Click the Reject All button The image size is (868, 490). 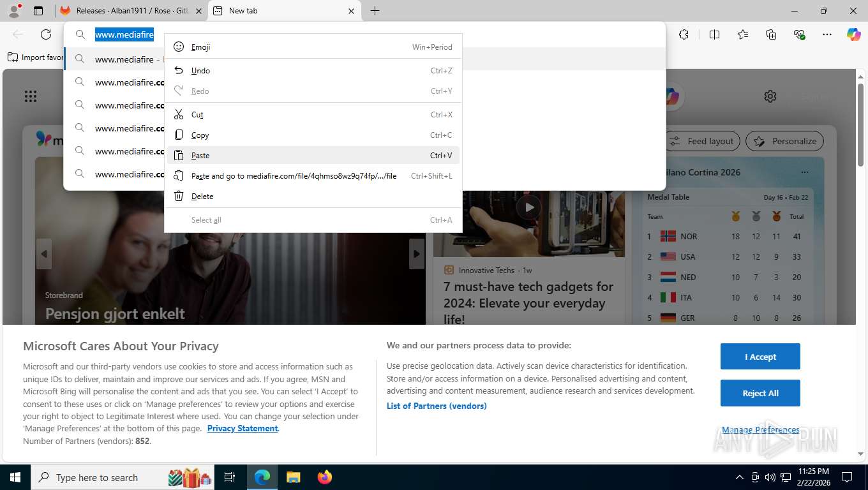(760, 393)
